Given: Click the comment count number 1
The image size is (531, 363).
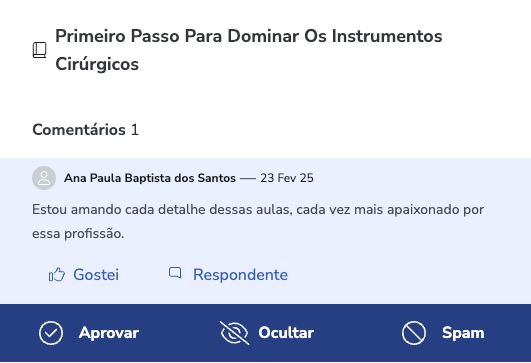Looking at the screenshot, I should [135, 130].
